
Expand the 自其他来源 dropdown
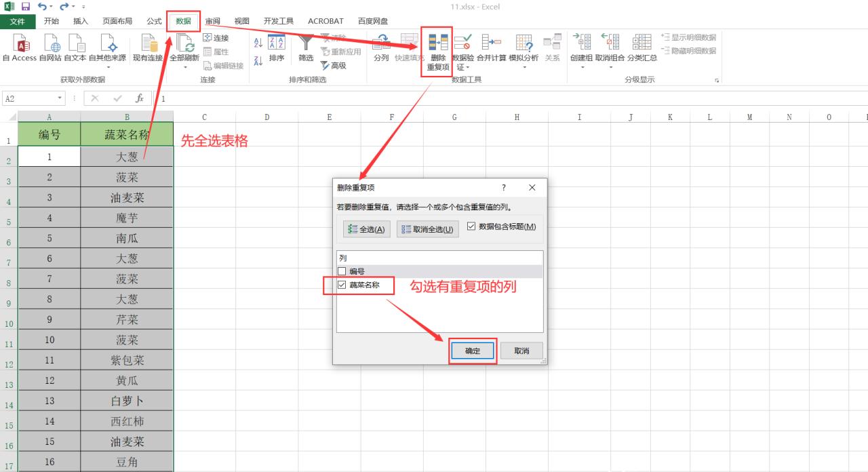click(x=107, y=67)
